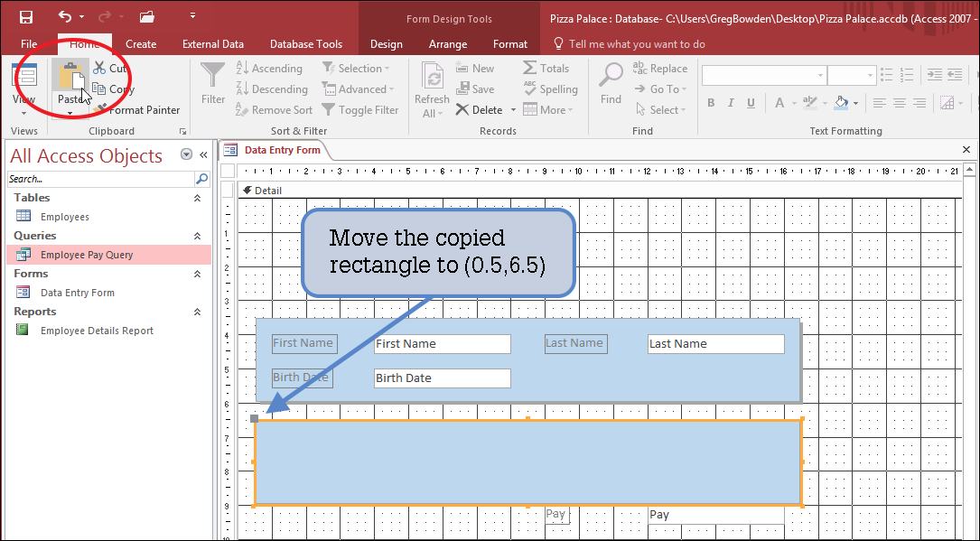This screenshot has height=541, width=980.
Task: Click the Font Color A button
Action: [779, 103]
